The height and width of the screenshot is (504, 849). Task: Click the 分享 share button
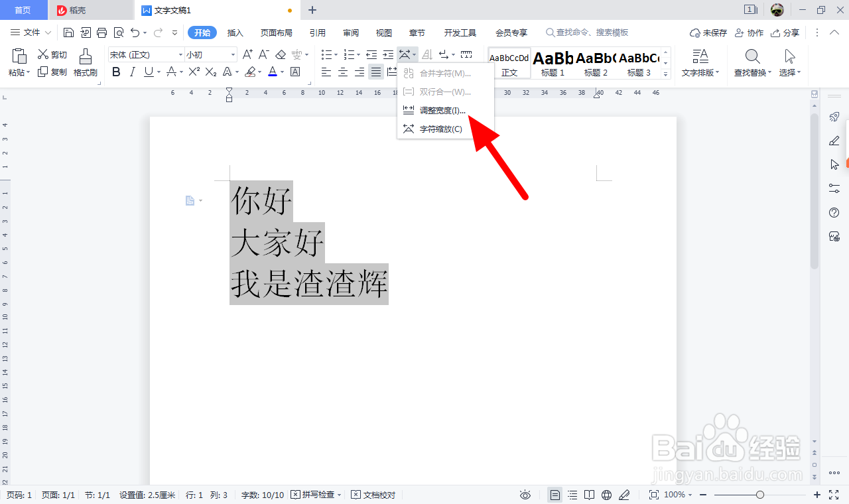point(785,32)
